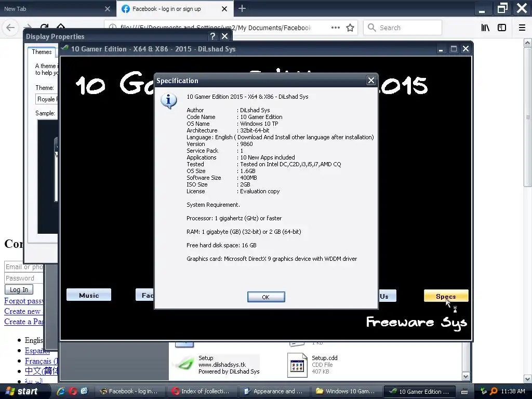Click the blue info icon in Specification dialog
This screenshot has width=532, height=399.
click(169, 100)
